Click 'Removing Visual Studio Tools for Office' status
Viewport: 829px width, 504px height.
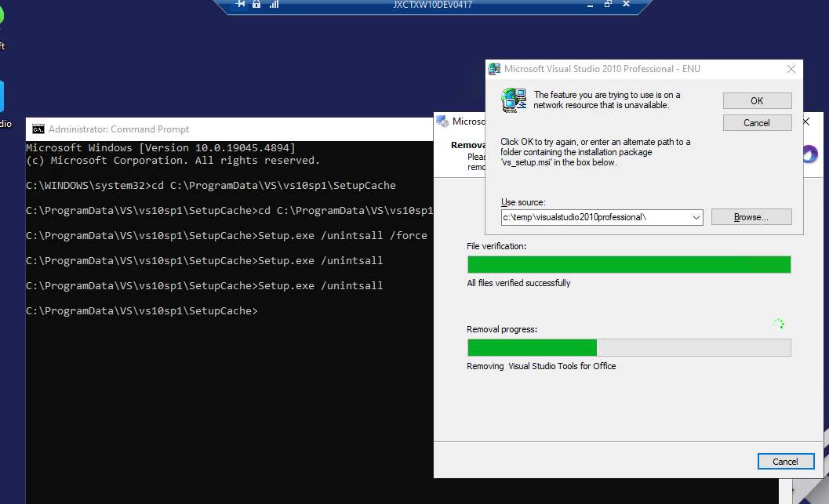pyautogui.click(x=541, y=366)
